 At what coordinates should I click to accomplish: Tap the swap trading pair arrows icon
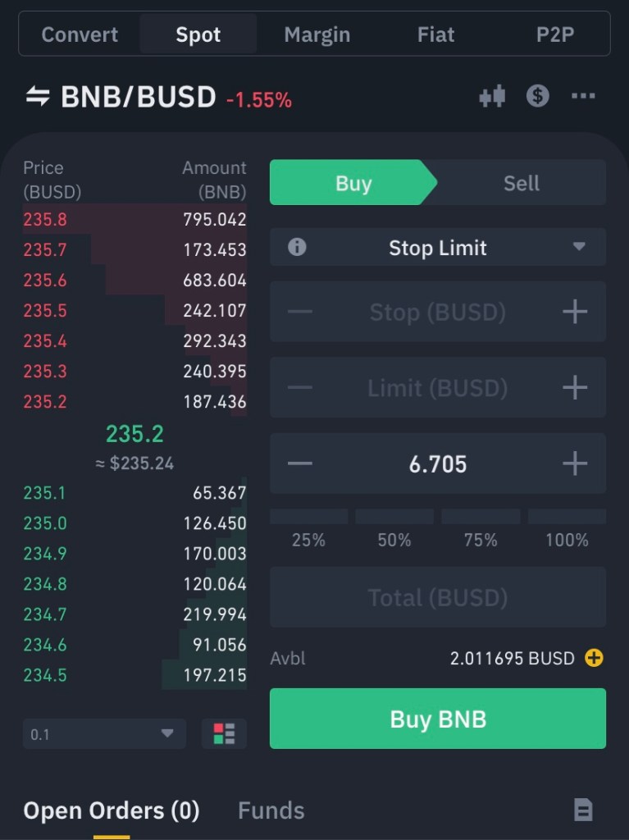(38, 97)
